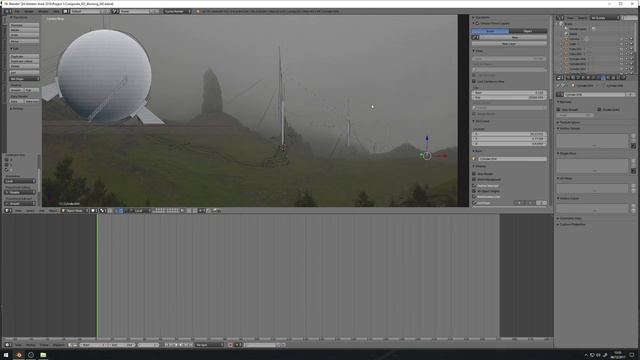Viewport: 640px width, 360px height.
Task: Open the mesh Data properties tab
Action: (603, 77)
